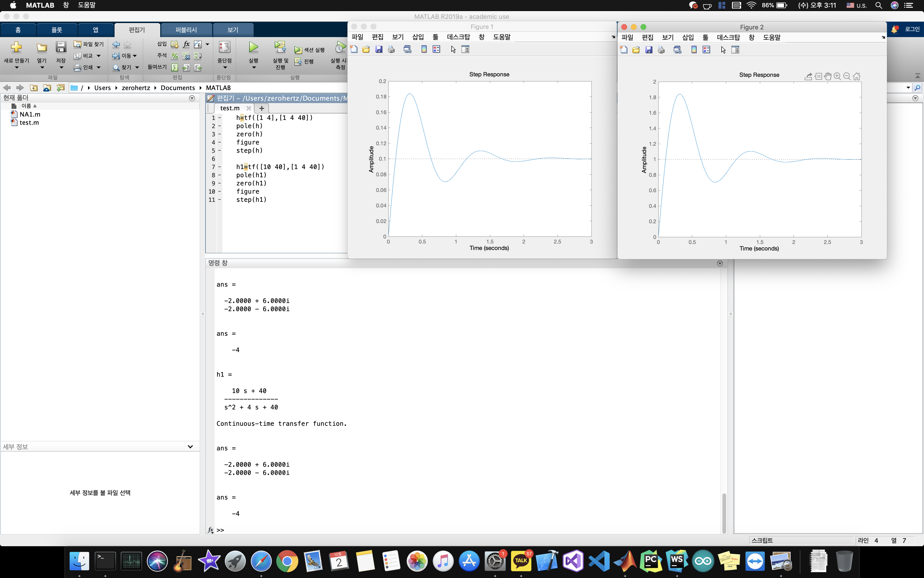Toggle the insert legend tool in Figure 2
The width and height of the screenshot is (924, 578).
(x=706, y=50)
